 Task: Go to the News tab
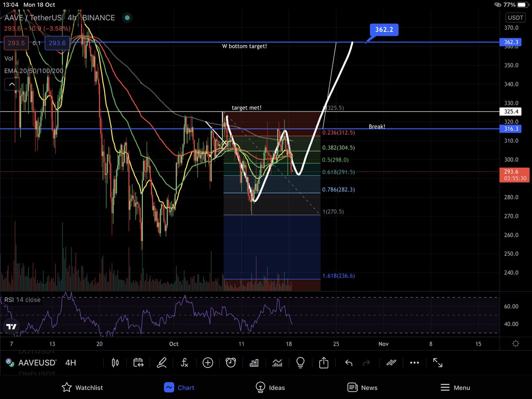click(x=362, y=387)
